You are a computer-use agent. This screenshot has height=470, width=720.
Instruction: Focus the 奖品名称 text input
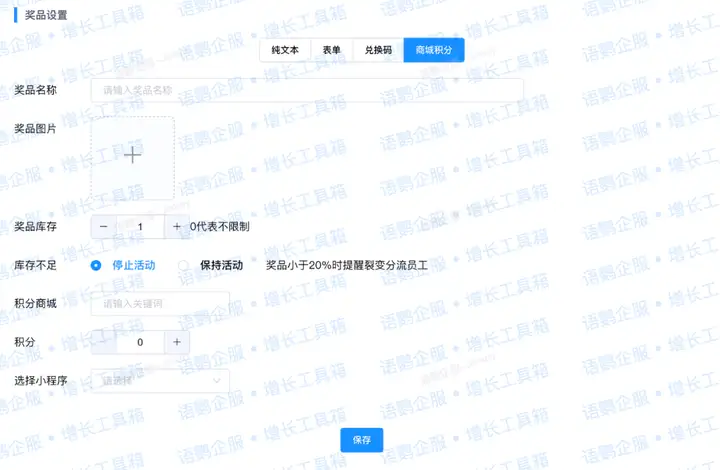[307, 90]
